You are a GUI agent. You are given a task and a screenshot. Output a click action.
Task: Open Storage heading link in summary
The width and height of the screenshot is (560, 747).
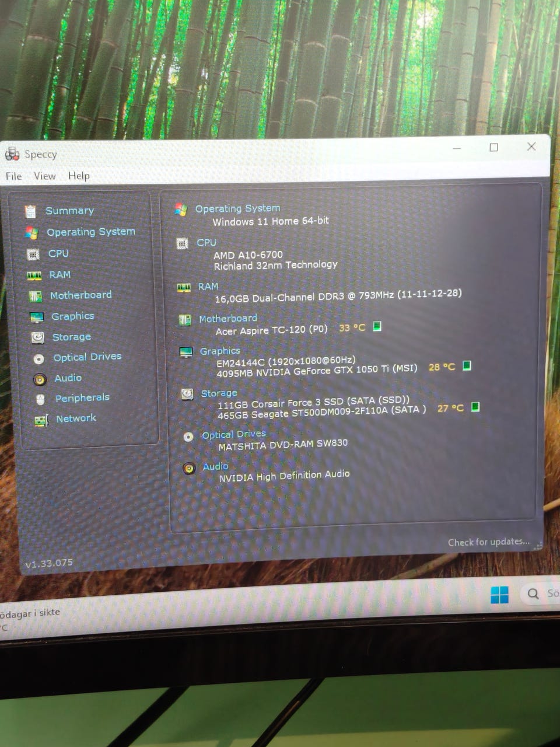[x=219, y=393]
